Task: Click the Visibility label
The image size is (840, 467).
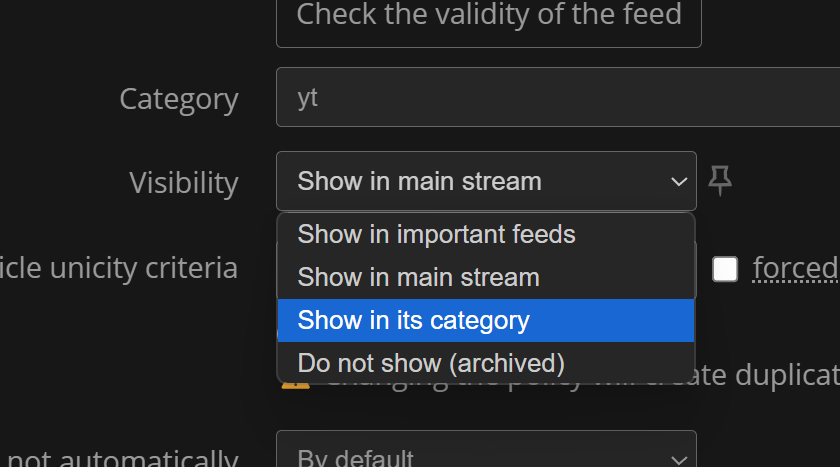Action: [184, 183]
